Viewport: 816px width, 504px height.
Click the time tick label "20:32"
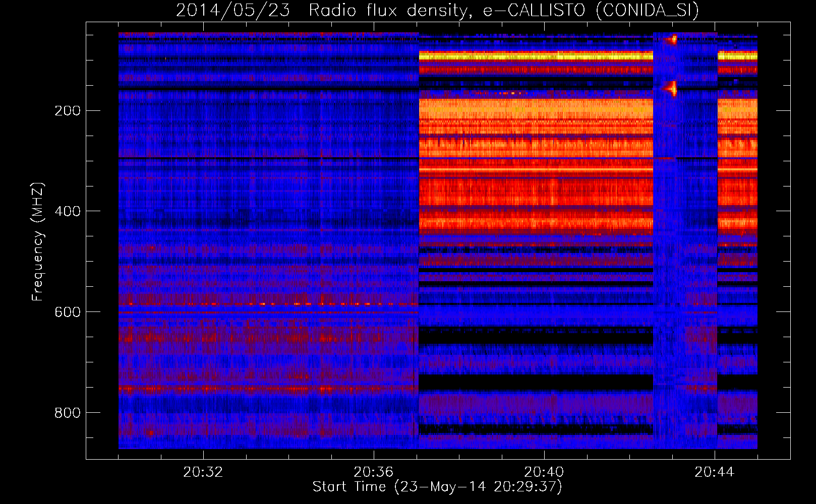(x=203, y=472)
